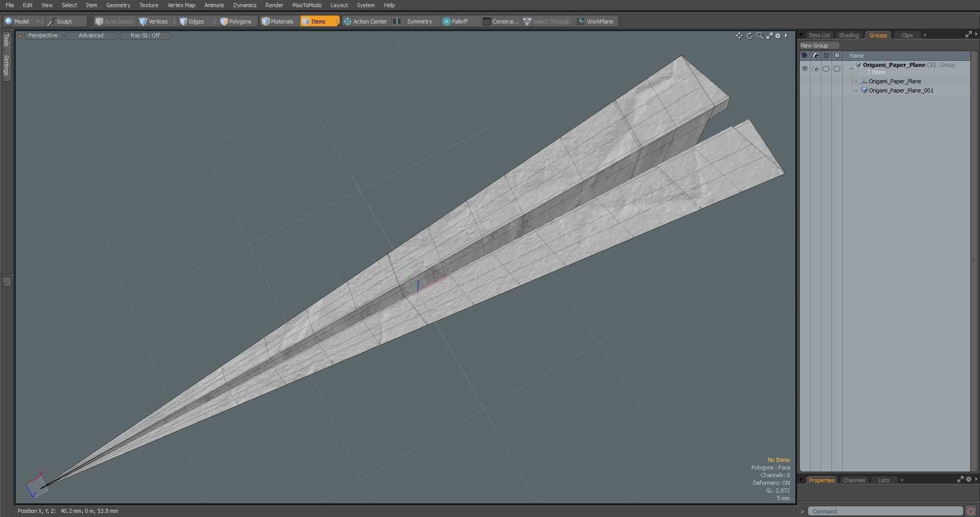
Task: Select Origami_Paper_Plane_001 mesh item
Action: [x=901, y=90]
